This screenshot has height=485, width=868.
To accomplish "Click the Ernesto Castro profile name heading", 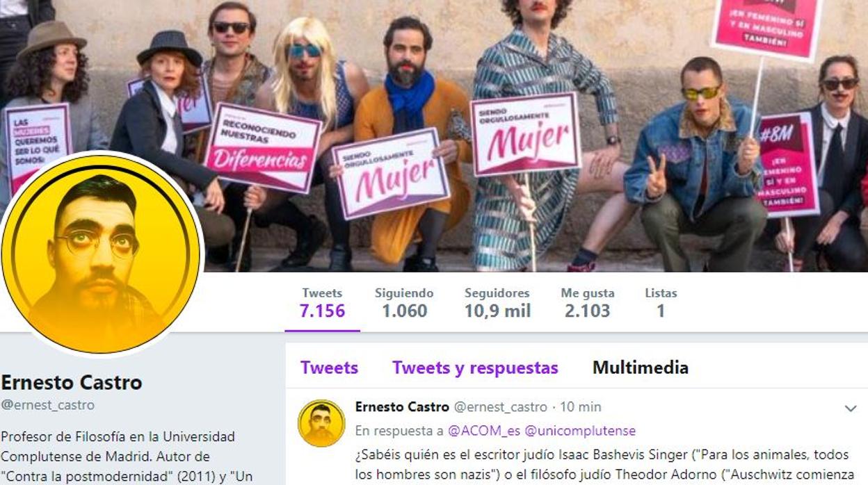I will (72, 382).
